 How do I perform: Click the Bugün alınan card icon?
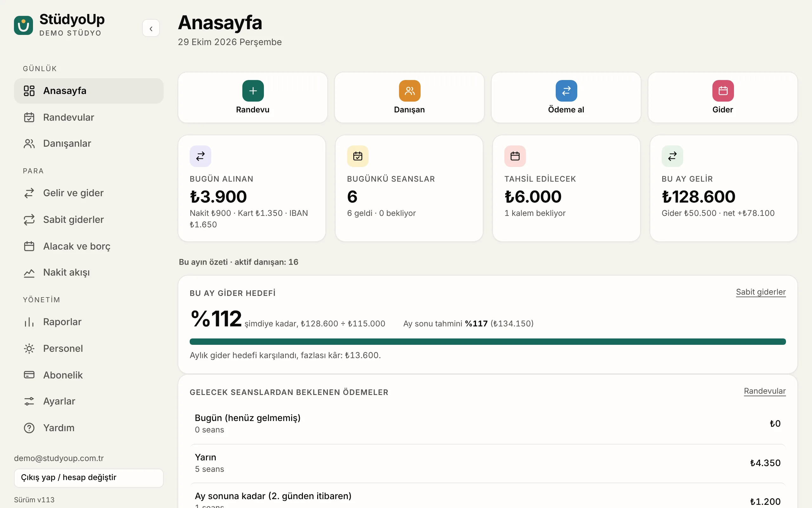click(200, 156)
